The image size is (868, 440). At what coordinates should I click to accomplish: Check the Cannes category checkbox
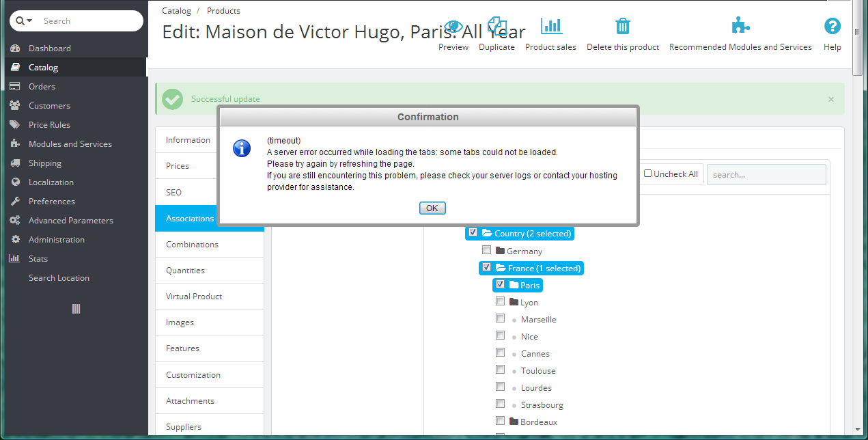[x=500, y=353]
